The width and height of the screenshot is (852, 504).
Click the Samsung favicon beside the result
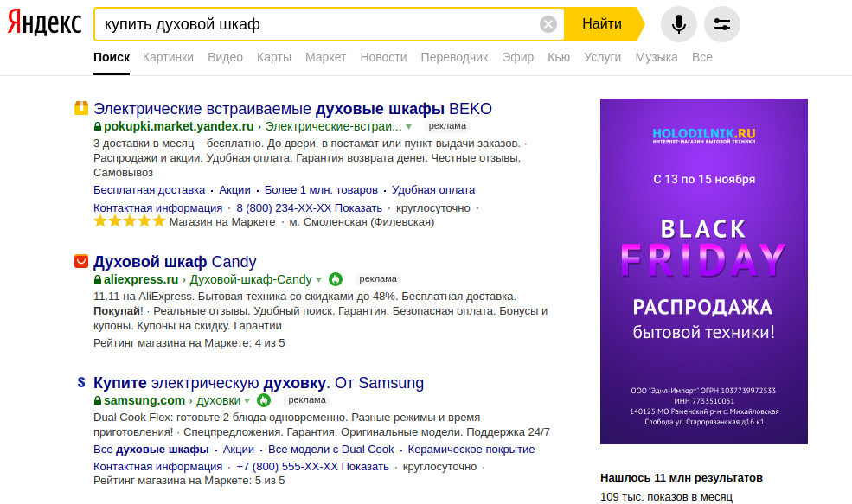point(80,382)
